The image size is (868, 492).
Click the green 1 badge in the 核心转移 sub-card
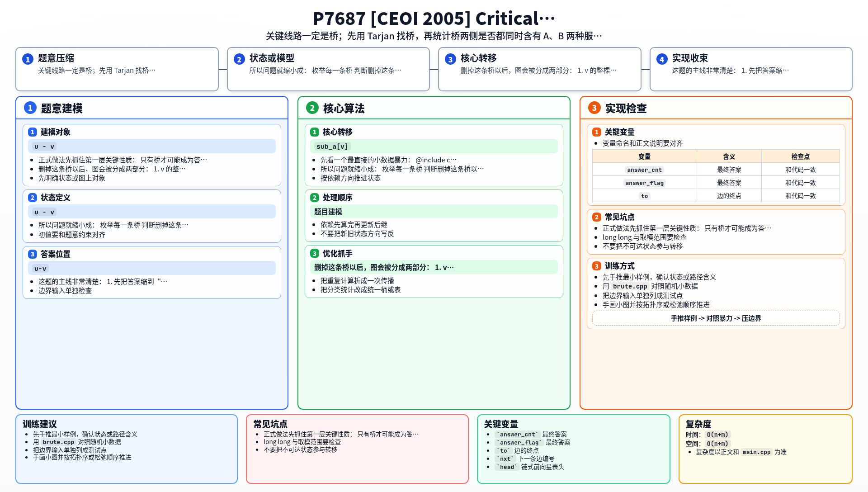(x=315, y=132)
